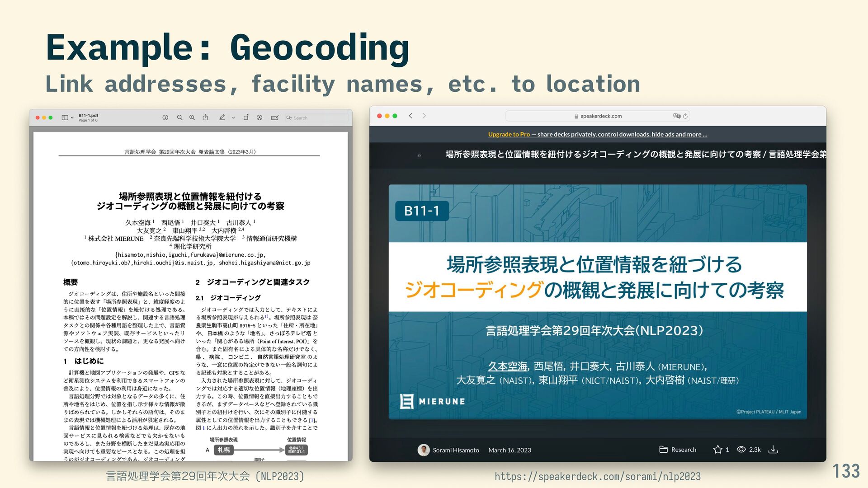Zoom out the PDF document

[179, 117]
